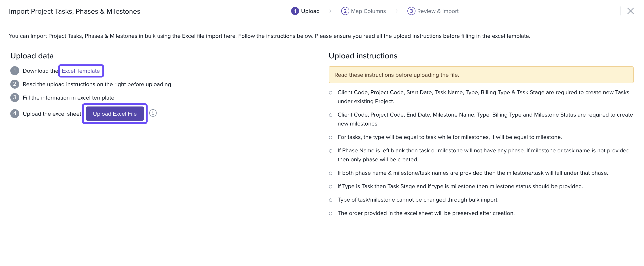Click the dialog title Import Project Tasks
The height and width of the screenshot is (266, 644).
coord(74,11)
